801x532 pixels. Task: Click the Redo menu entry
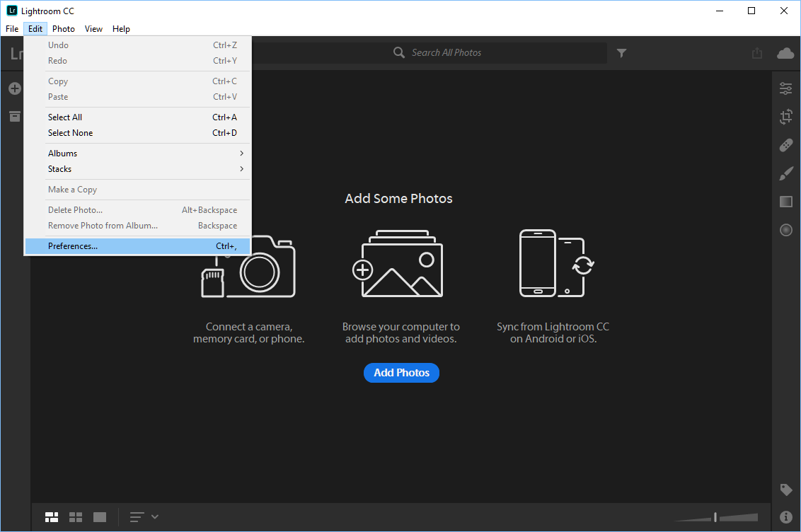click(138, 61)
